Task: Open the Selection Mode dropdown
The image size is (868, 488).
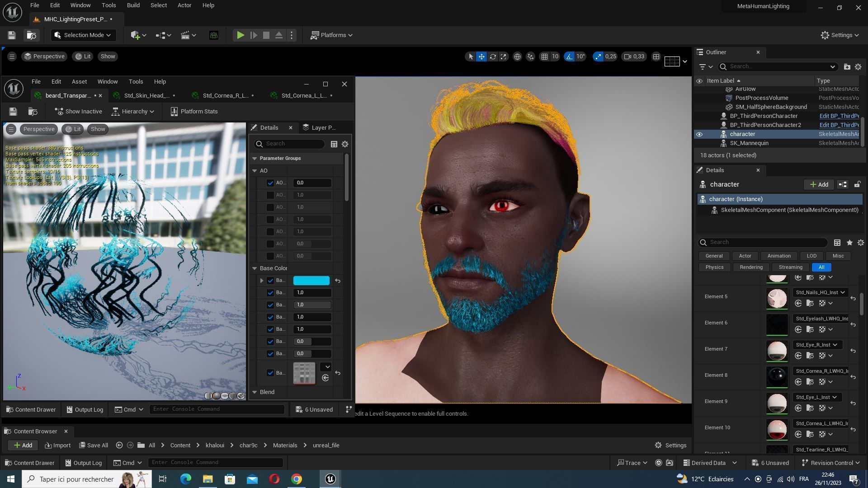Action: click(83, 35)
